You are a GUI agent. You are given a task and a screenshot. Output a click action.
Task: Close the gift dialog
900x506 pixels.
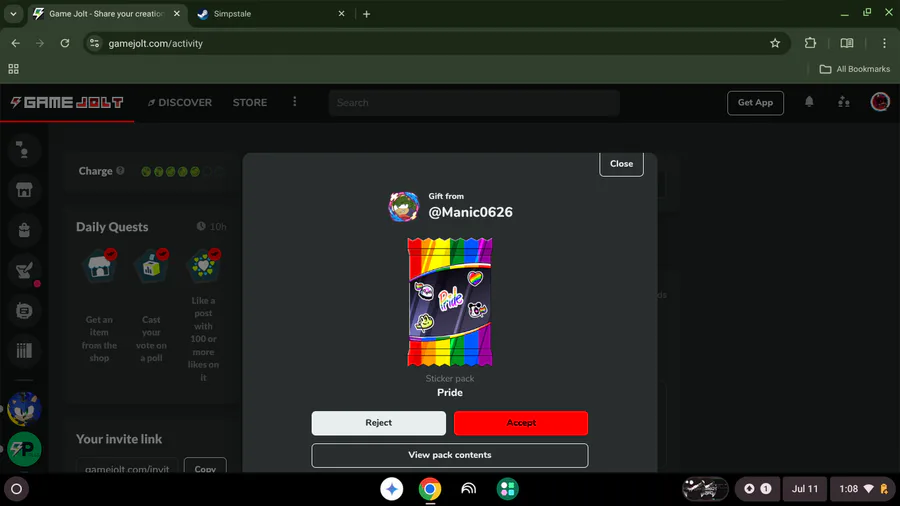621,164
